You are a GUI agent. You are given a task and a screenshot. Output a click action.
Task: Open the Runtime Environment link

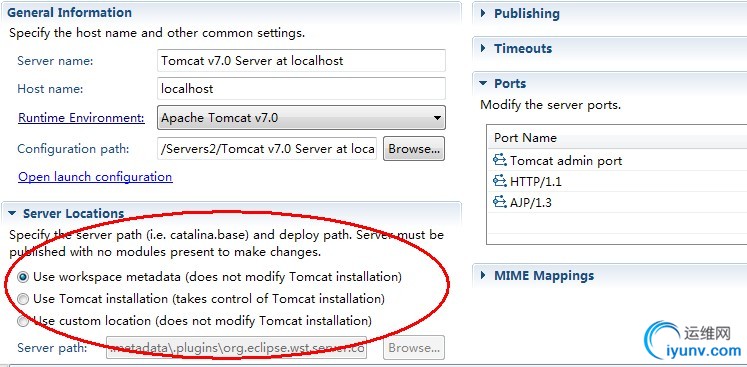click(x=81, y=117)
